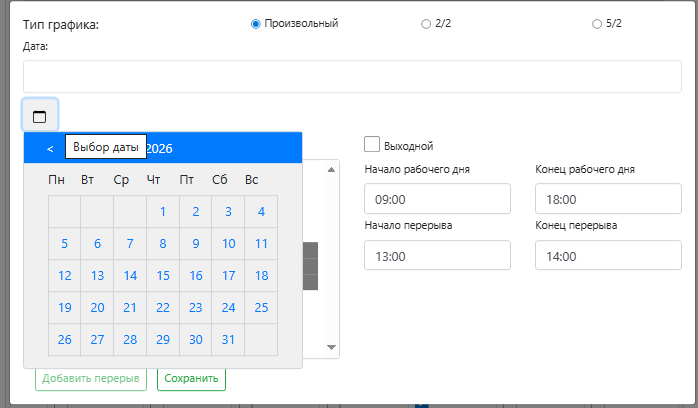Pick day 14 in the calendar

[x=130, y=275]
